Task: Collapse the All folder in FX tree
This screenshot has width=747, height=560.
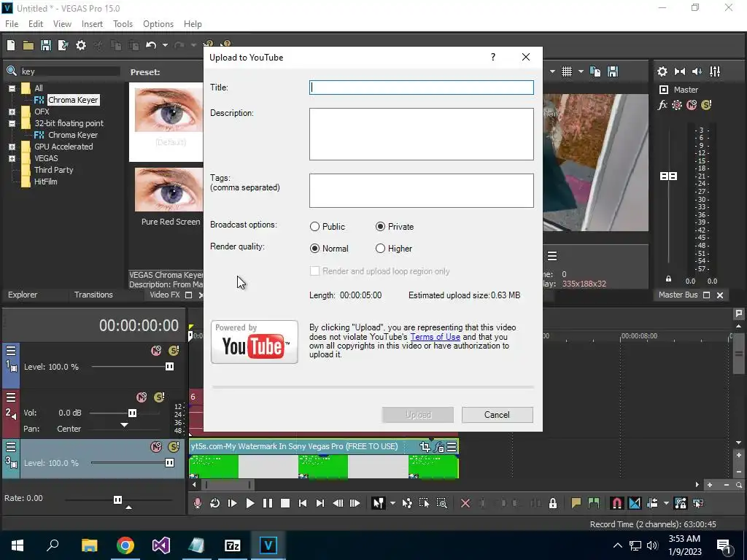Action: (x=12, y=88)
